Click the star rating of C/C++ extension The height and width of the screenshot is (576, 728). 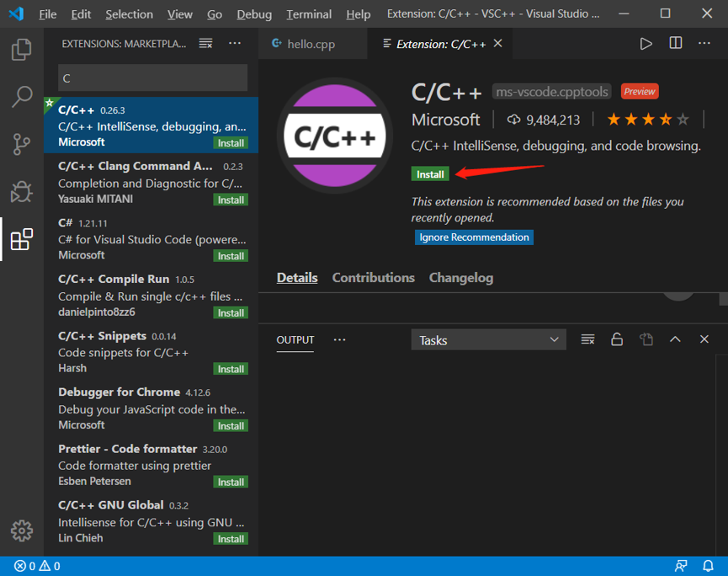[648, 120]
